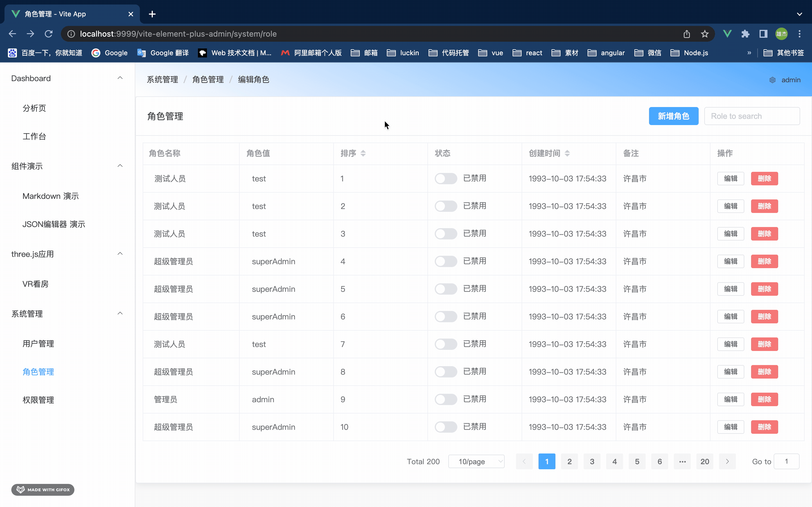Enable status switch for admin role row

tap(445, 399)
